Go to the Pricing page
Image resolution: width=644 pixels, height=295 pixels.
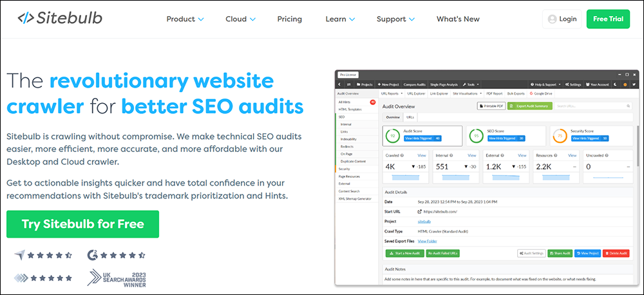(290, 19)
